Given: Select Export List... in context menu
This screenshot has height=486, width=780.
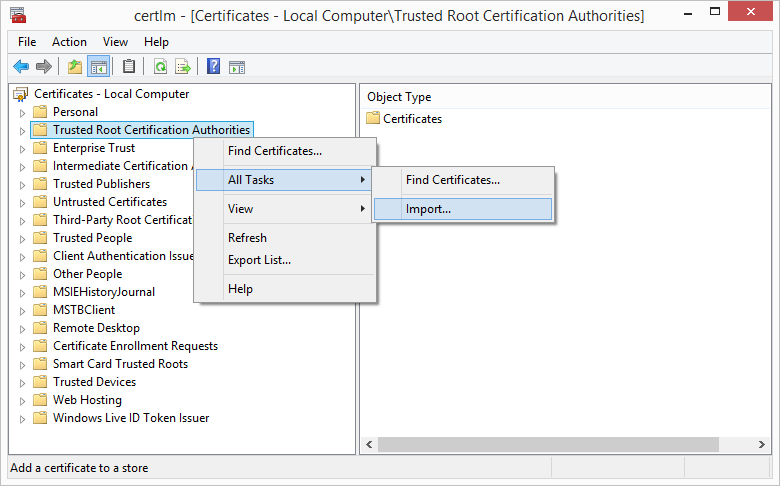Looking at the screenshot, I should click(259, 260).
